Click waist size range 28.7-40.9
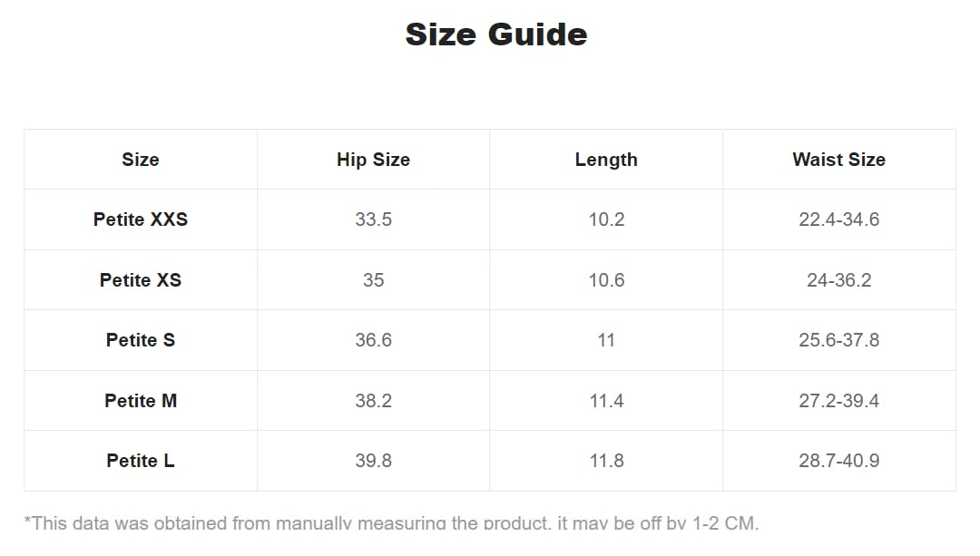 [838, 461]
